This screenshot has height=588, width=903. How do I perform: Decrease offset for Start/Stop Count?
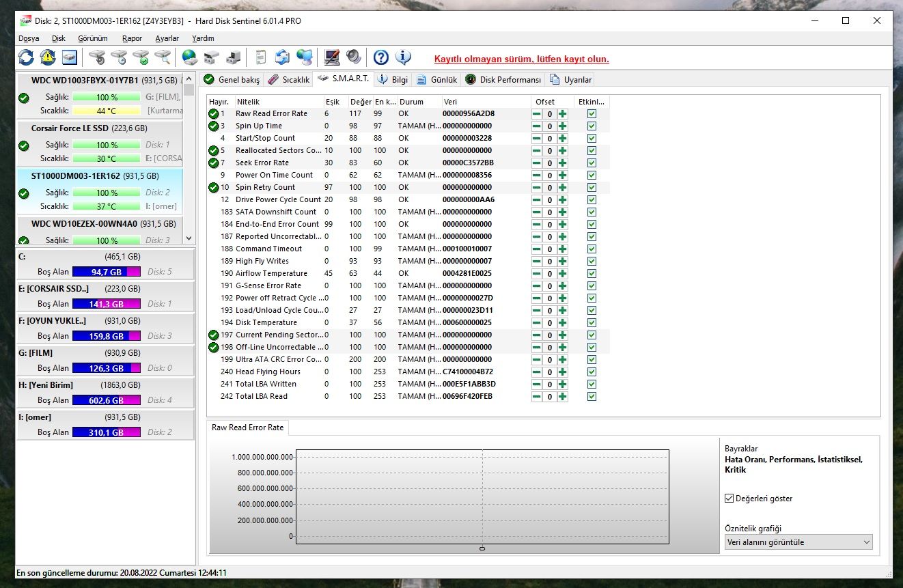tap(537, 139)
